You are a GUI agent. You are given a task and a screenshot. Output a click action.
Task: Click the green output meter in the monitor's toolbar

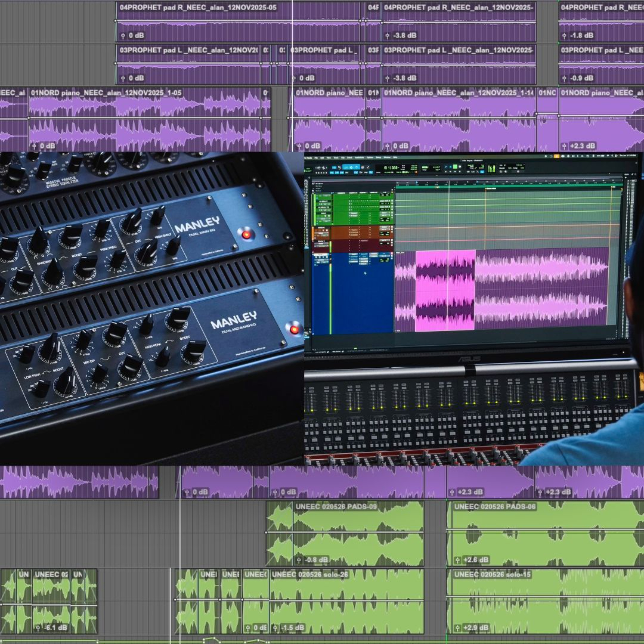[x=491, y=168]
